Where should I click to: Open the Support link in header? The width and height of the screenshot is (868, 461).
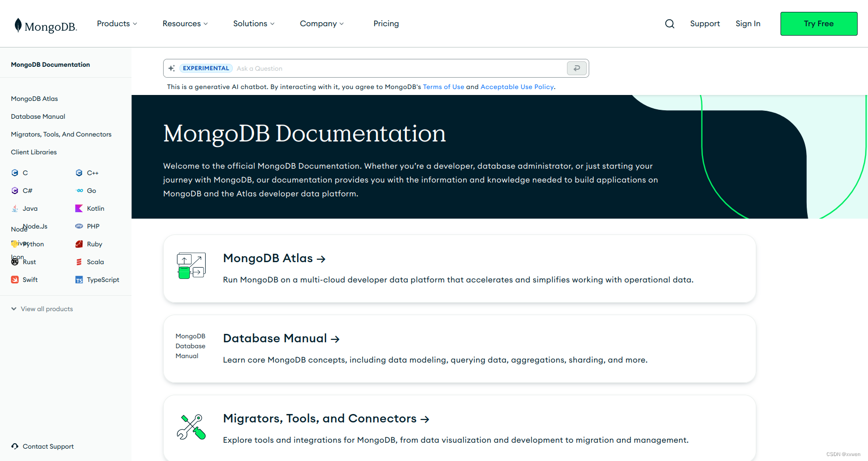pyautogui.click(x=705, y=24)
